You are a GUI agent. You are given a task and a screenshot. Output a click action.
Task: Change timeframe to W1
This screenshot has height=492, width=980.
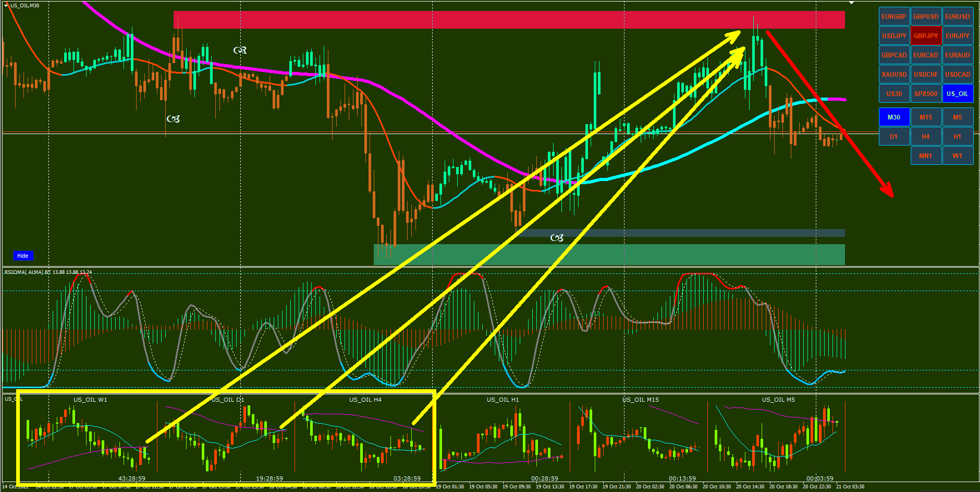[x=958, y=156]
